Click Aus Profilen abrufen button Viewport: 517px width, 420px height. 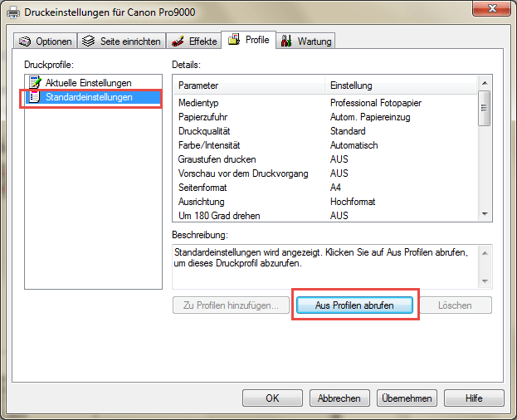pos(354,305)
